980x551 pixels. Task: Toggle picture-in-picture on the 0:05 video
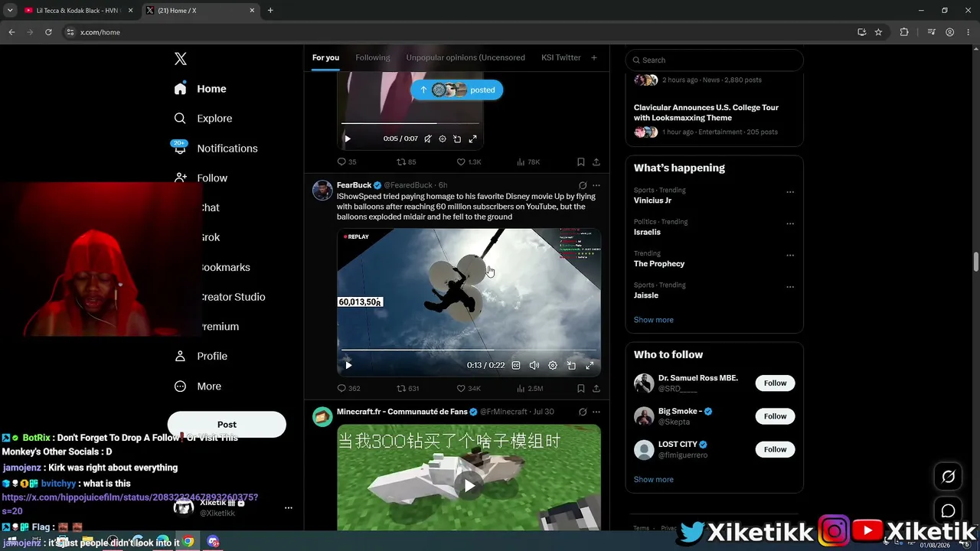[x=457, y=139]
